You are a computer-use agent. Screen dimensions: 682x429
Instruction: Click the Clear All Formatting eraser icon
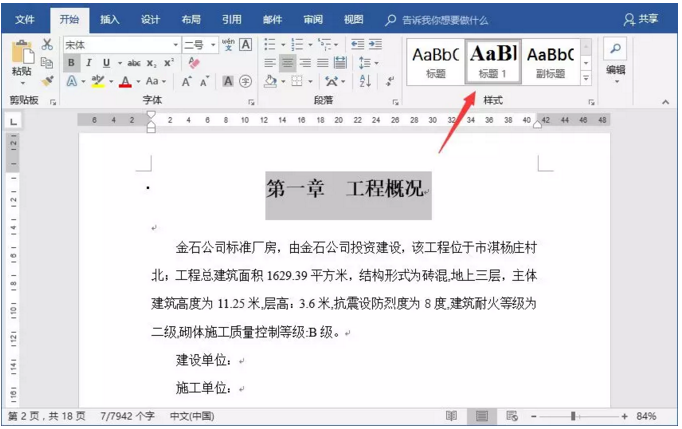[x=195, y=62]
